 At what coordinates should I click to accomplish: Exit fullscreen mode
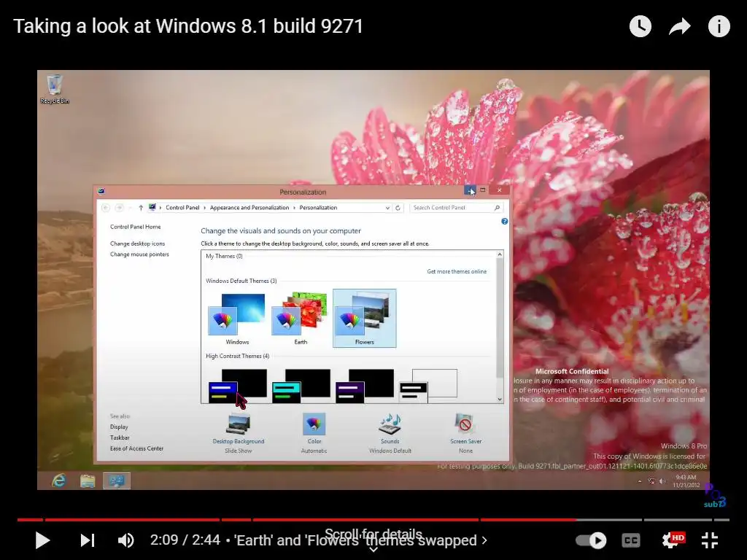pyautogui.click(x=710, y=540)
